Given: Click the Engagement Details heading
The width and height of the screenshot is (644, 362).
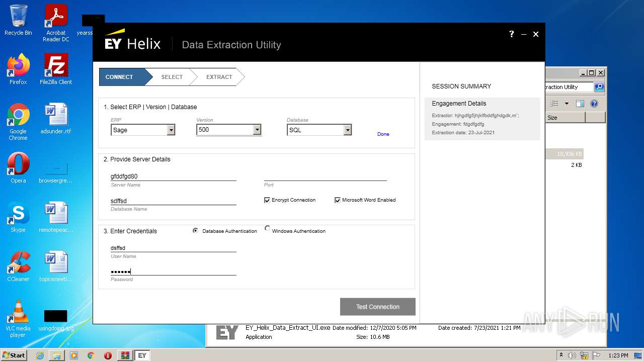Looking at the screenshot, I should click(x=459, y=104).
